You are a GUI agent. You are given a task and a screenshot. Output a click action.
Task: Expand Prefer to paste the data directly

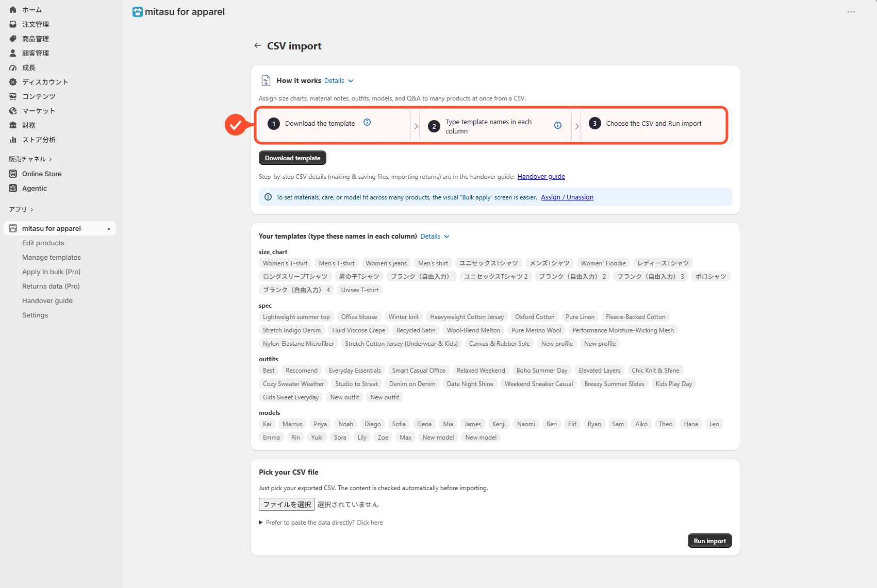(x=321, y=523)
